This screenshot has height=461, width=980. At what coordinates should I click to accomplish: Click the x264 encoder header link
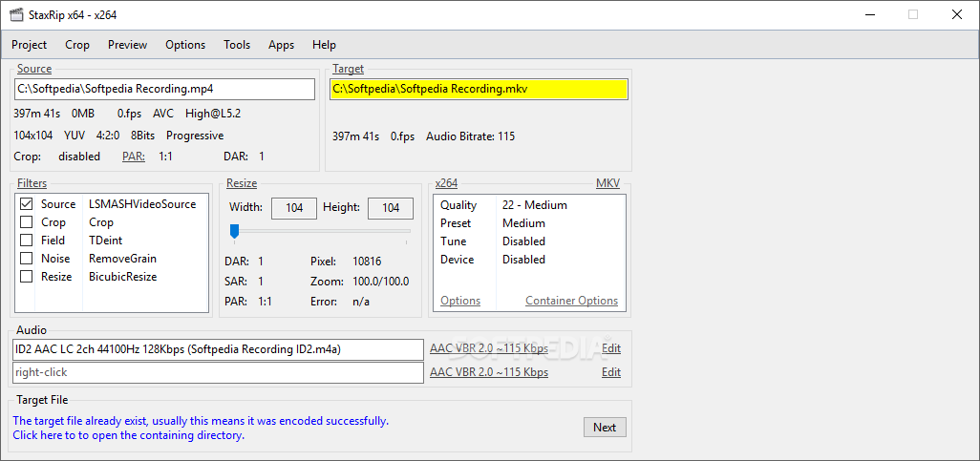tap(446, 183)
